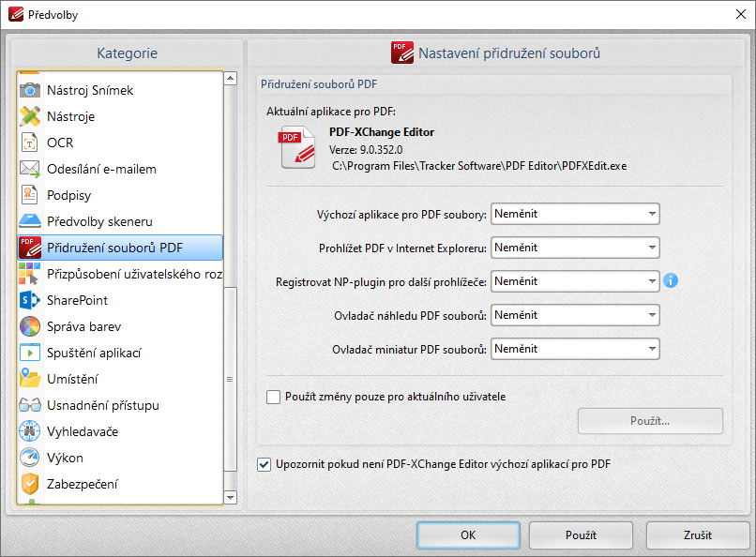Click the certificate icon for Podpisy
The width and height of the screenshot is (756, 557).
[29, 195]
